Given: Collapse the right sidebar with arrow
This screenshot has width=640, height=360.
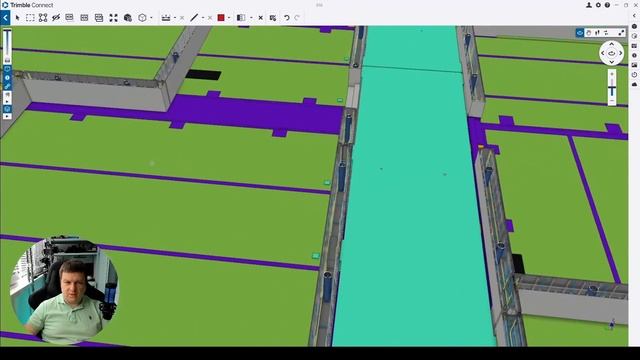Looking at the screenshot, I should point(634,16).
